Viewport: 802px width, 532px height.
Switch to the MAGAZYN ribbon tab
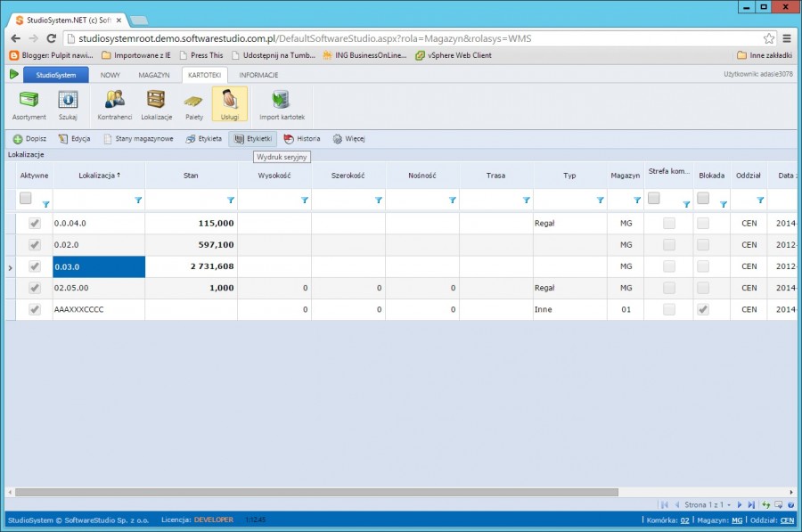click(153, 76)
